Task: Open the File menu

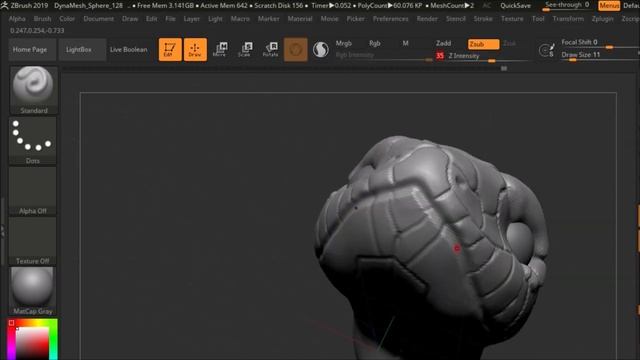Action: 170,19
